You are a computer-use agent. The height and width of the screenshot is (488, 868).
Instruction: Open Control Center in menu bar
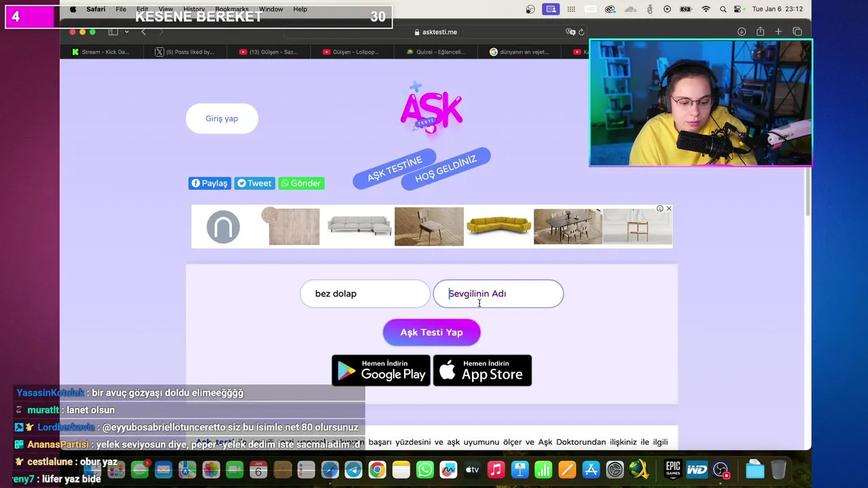738,9
